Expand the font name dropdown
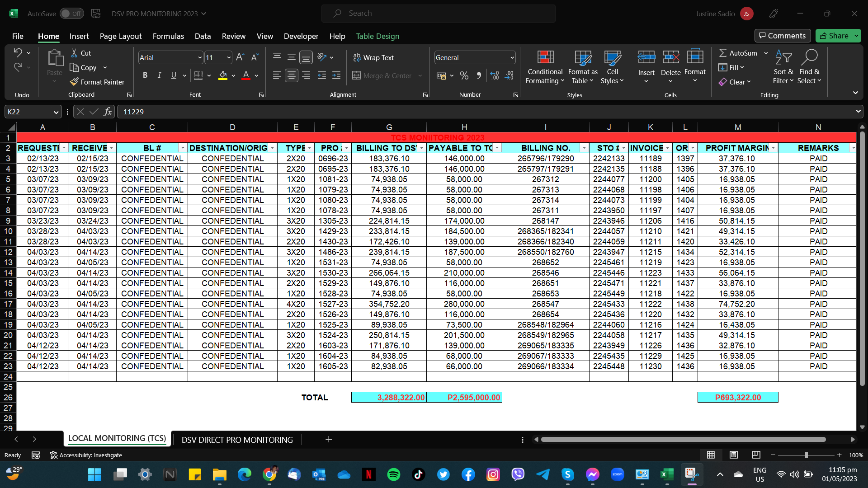Viewport: 868px width, 488px height. (x=199, y=57)
